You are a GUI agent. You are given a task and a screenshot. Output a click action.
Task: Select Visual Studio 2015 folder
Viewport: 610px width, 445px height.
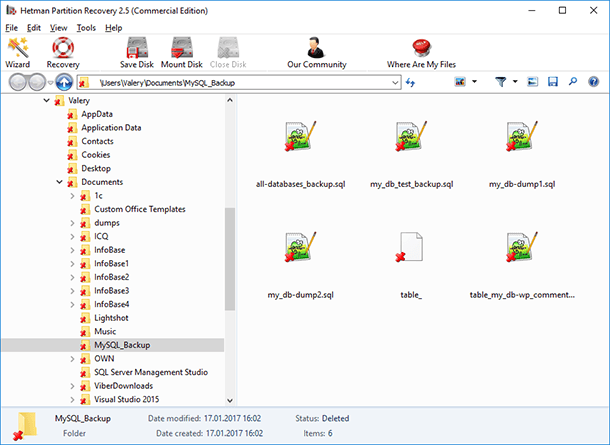(126, 399)
